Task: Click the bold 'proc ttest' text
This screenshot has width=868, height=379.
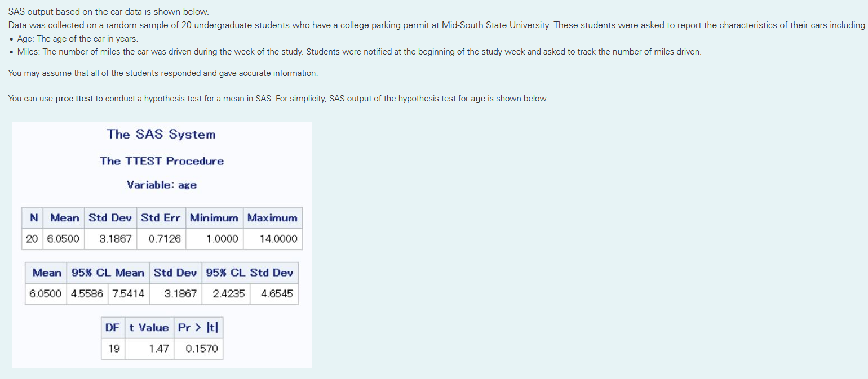Action: pyautogui.click(x=74, y=99)
